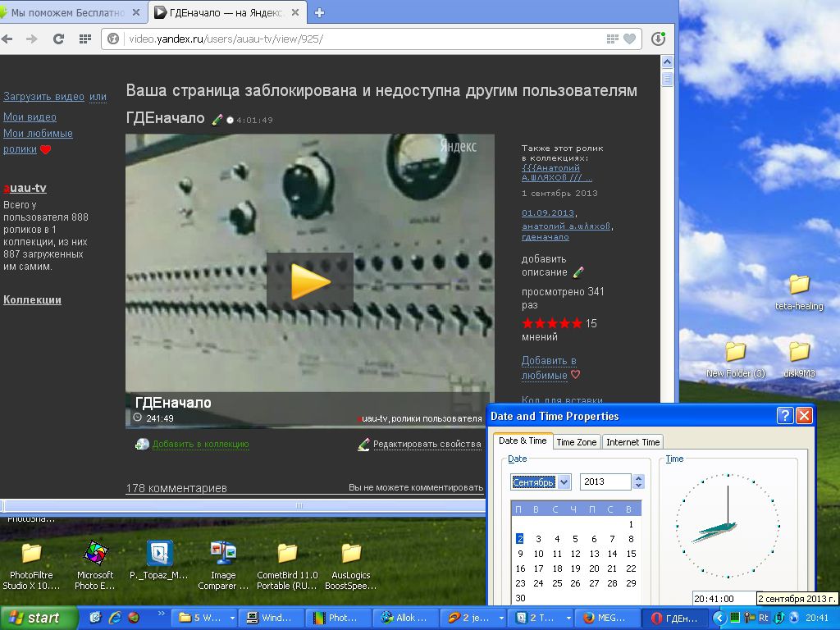Click the browser Back arrow
The image size is (840, 630).
7,39
